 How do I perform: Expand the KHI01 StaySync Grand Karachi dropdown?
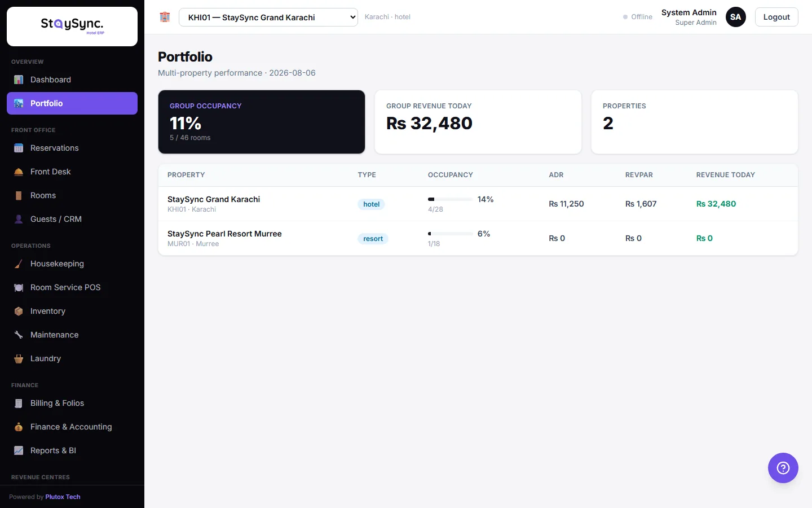point(268,17)
